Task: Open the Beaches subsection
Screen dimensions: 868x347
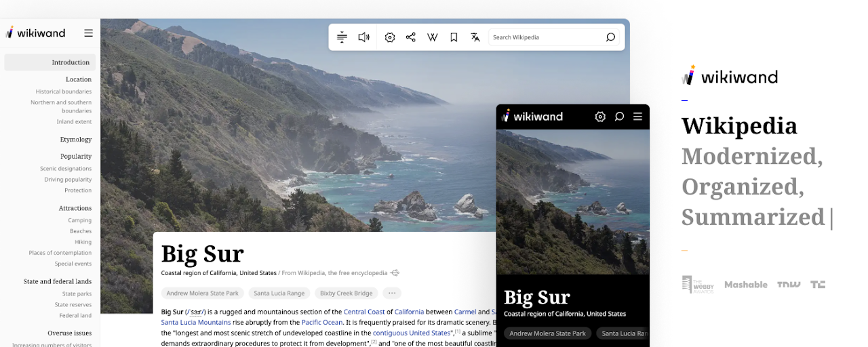Action: [81, 231]
